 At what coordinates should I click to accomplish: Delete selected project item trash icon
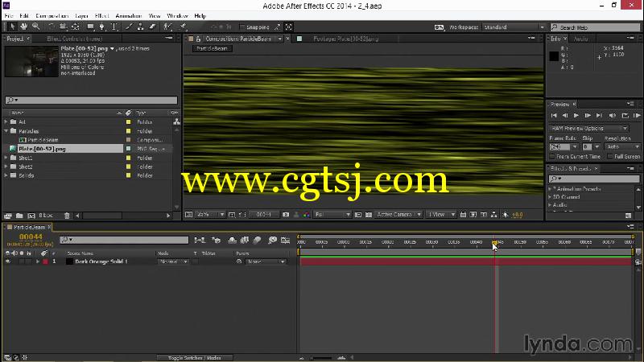pyautogui.click(x=67, y=216)
